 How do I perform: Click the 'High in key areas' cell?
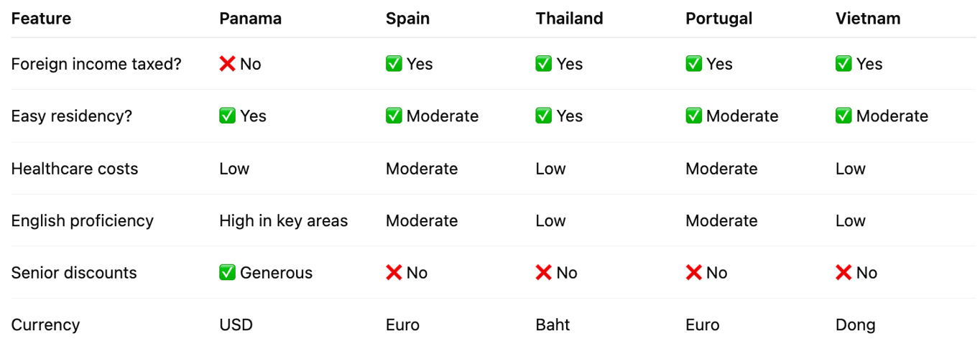coord(284,220)
